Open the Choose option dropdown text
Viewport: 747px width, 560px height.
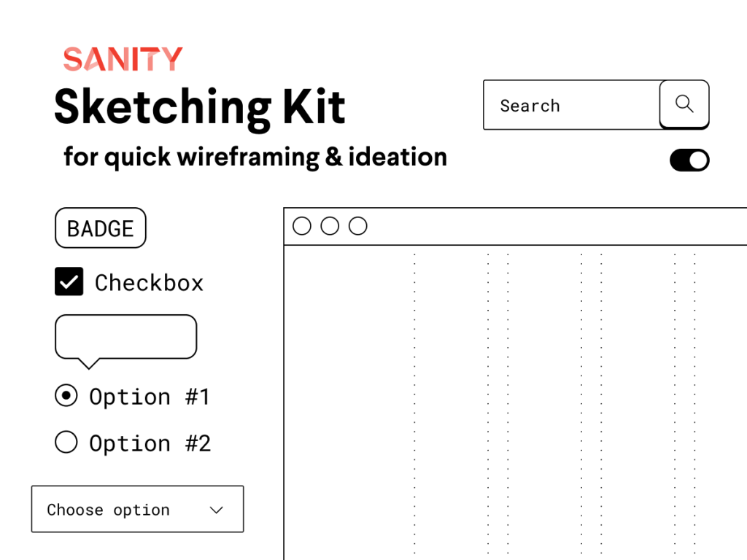click(x=108, y=510)
